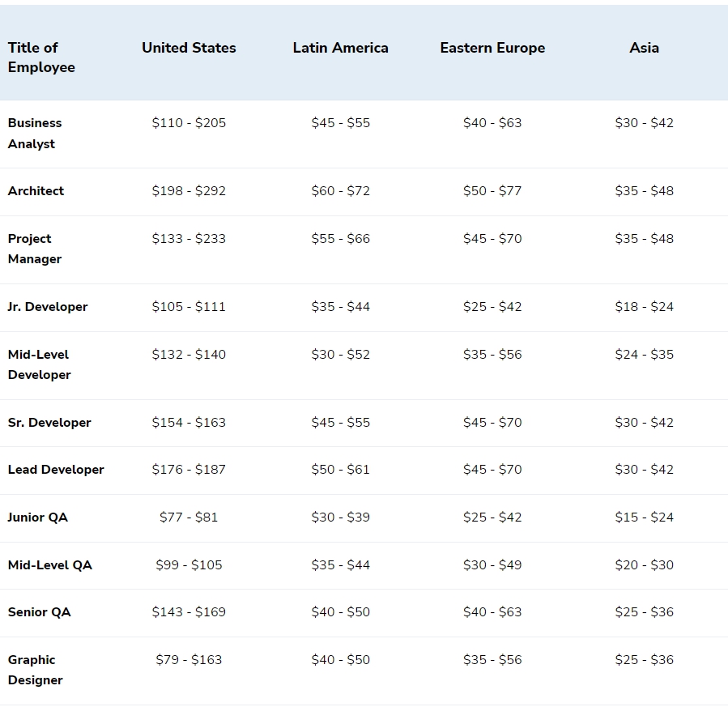Select the $18 - $24 Asia rate
Screen dimensions: 728x707
644,307
